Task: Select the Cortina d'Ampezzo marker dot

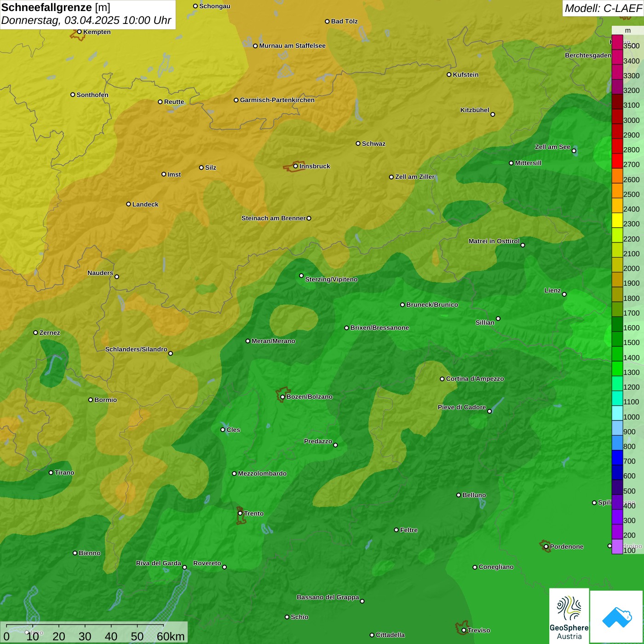Action: pos(442,379)
